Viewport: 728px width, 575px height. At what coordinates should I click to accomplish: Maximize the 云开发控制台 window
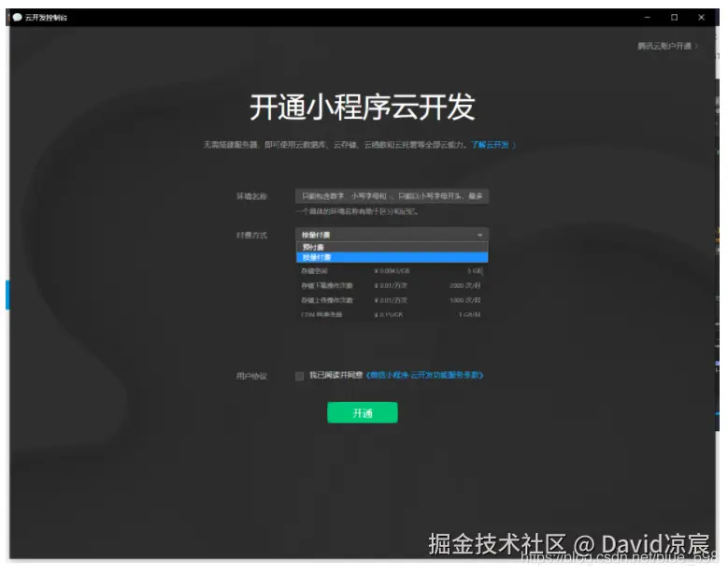tap(674, 17)
